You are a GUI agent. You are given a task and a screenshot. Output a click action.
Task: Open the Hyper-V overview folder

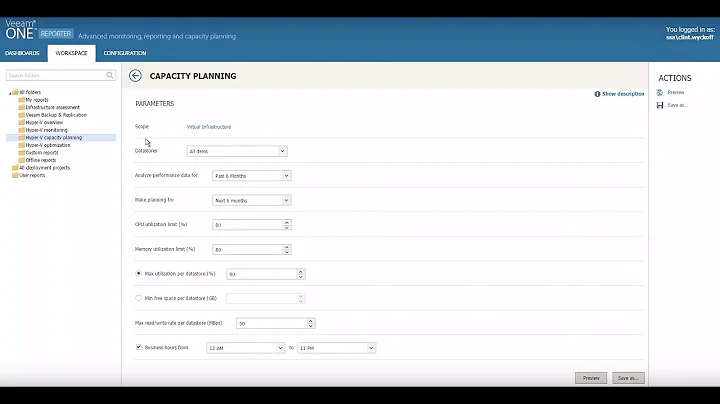(44, 123)
